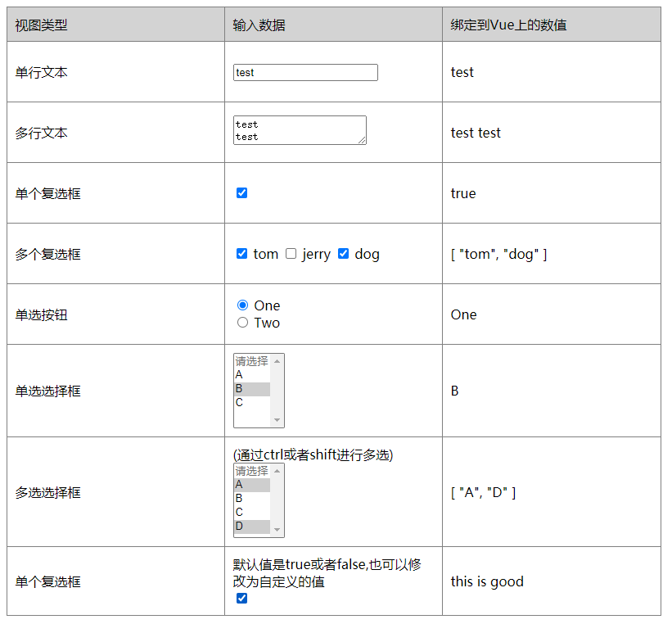Select option C in the 多选选择框 list
This screenshot has width=672, height=624.
pyautogui.click(x=252, y=512)
